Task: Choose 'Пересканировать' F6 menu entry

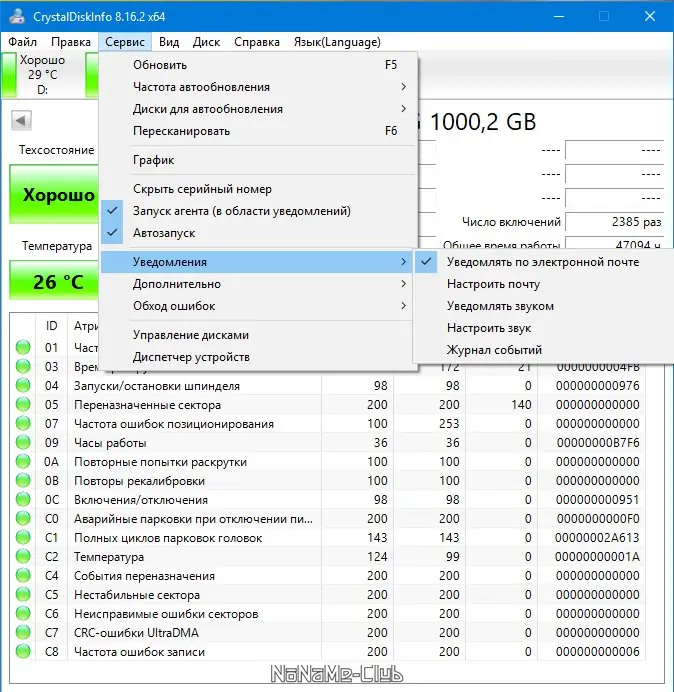Action: (x=259, y=131)
